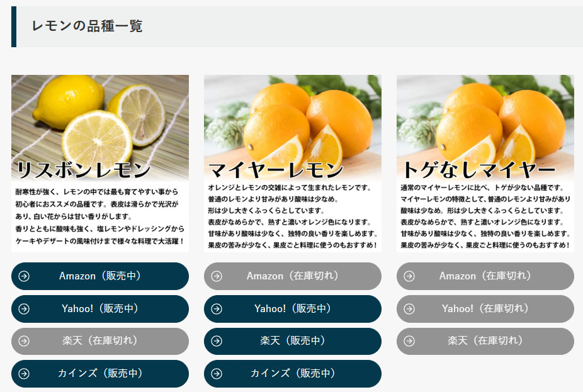Click arrow icon on Meyer lemon Amazon button
This screenshot has height=392, width=583.
pos(217,276)
